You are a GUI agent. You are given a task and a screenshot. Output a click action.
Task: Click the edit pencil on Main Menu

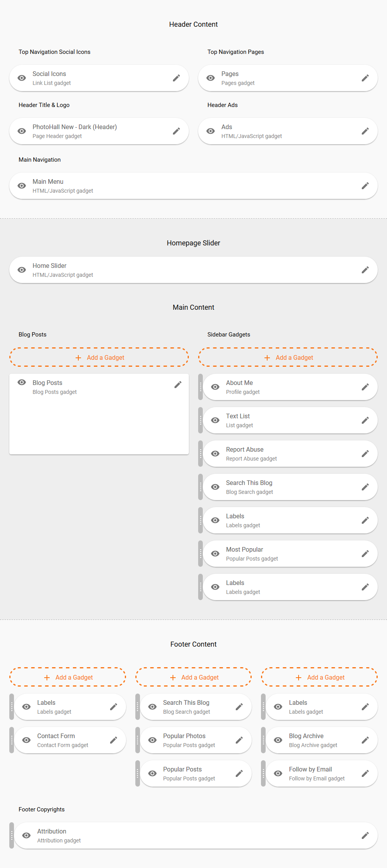(x=365, y=186)
